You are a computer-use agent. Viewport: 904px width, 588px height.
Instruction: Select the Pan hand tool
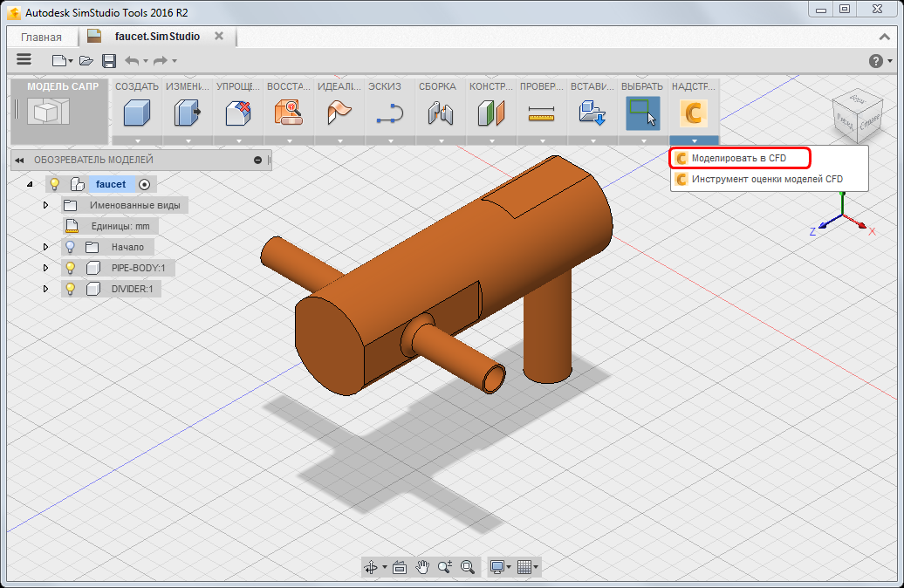tap(422, 567)
